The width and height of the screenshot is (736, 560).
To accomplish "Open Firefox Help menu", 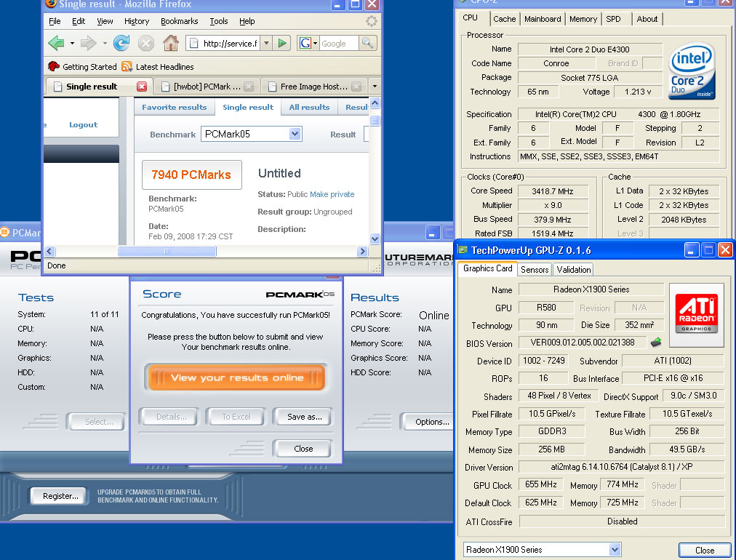I will [x=247, y=21].
